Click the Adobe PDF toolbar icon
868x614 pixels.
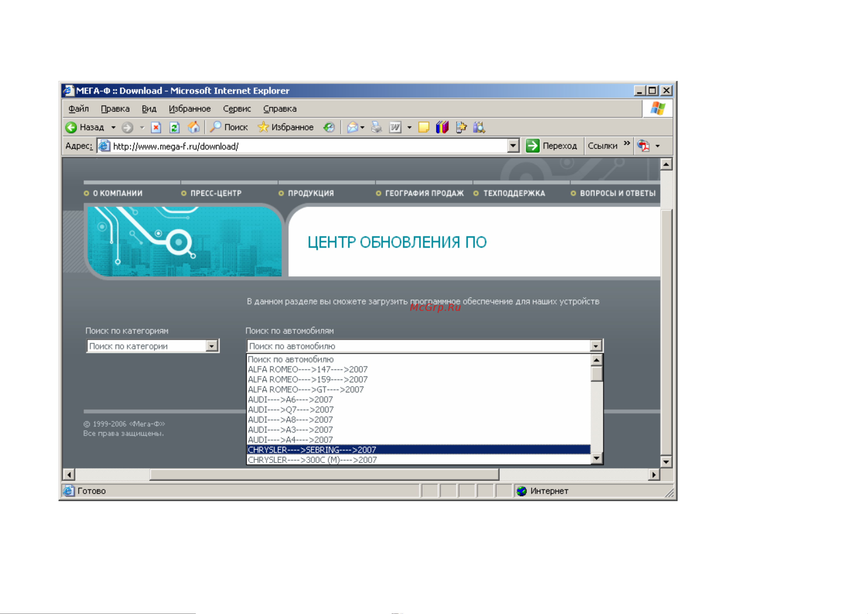(643, 146)
